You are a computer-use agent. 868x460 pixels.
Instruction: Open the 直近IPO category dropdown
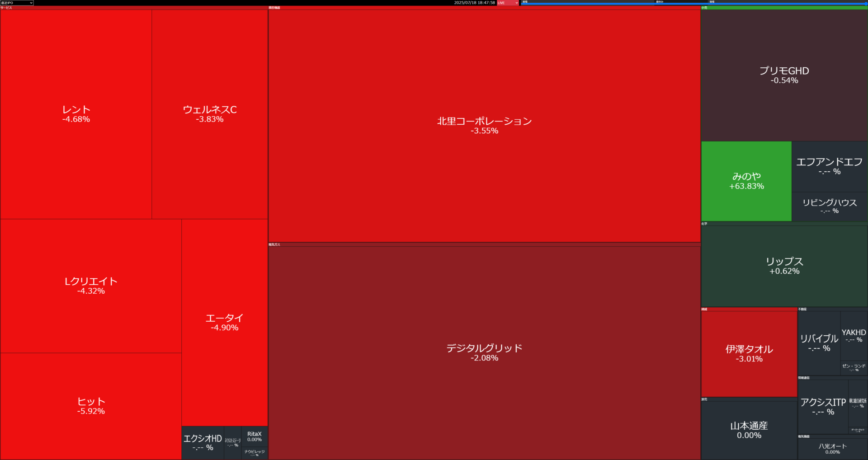coord(17,3)
